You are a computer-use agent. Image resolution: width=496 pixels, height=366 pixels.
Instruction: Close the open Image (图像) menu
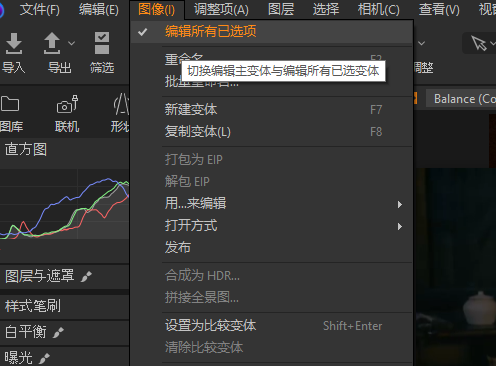(x=156, y=10)
